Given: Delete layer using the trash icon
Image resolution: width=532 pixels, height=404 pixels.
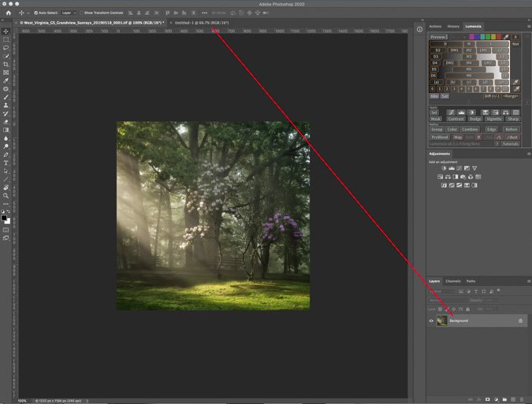Looking at the screenshot, I should (522, 399).
